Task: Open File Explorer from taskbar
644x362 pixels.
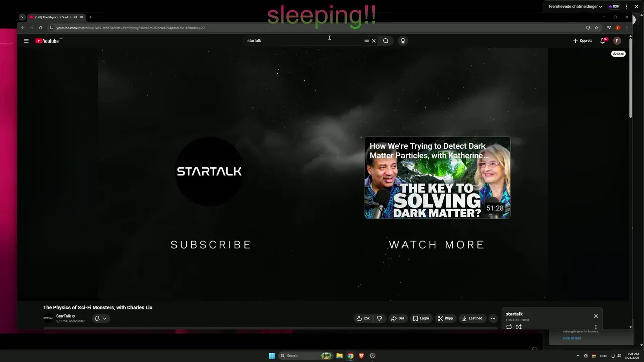Action: pyautogui.click(x=339, y=356)
